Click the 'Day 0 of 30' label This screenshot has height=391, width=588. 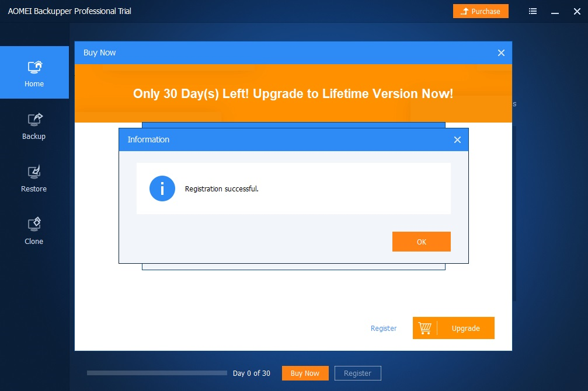tap(251, 373)
